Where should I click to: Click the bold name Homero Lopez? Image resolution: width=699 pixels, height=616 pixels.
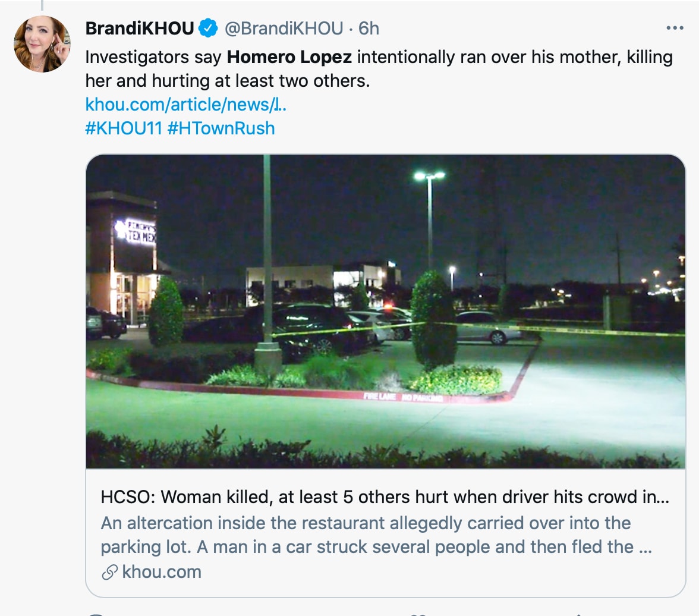click(289, 58)
